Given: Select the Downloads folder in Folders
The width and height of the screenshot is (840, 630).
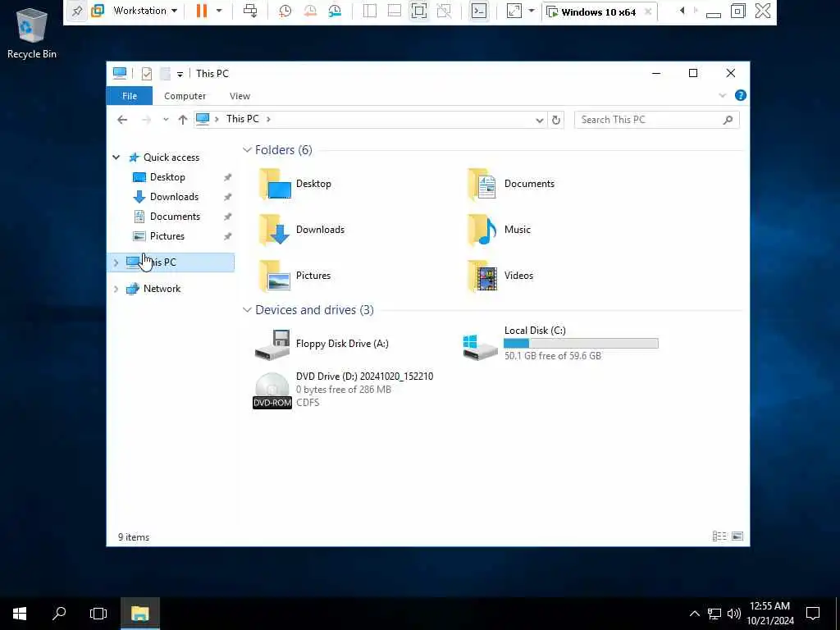Looking at the screenshot, I should pos(302,230).
